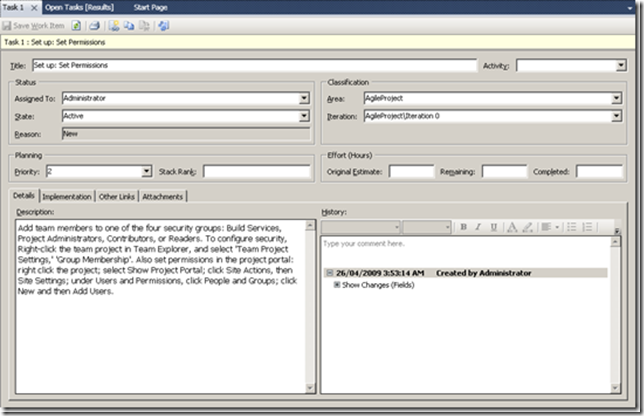This screenshot has width=644, height=416.
Task: Open the History toolbar overflow options
Action: pyautogui.click(x=617, y=231)
